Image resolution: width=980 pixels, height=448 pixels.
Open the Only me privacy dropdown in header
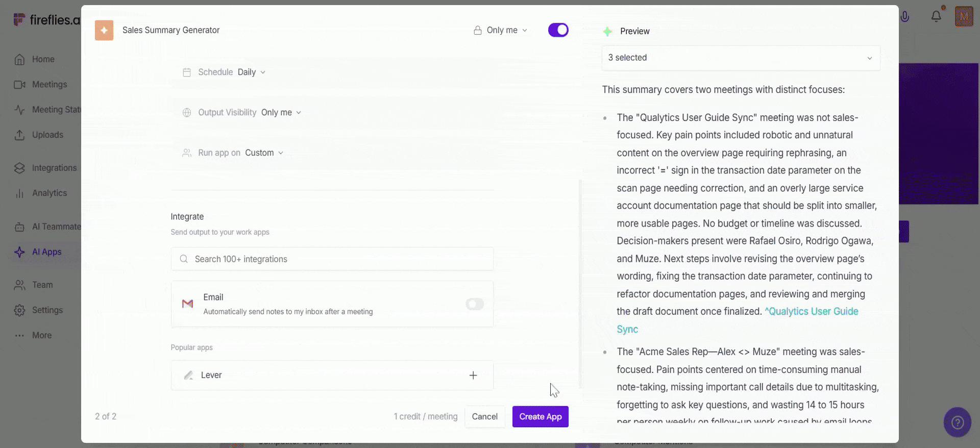501,30
